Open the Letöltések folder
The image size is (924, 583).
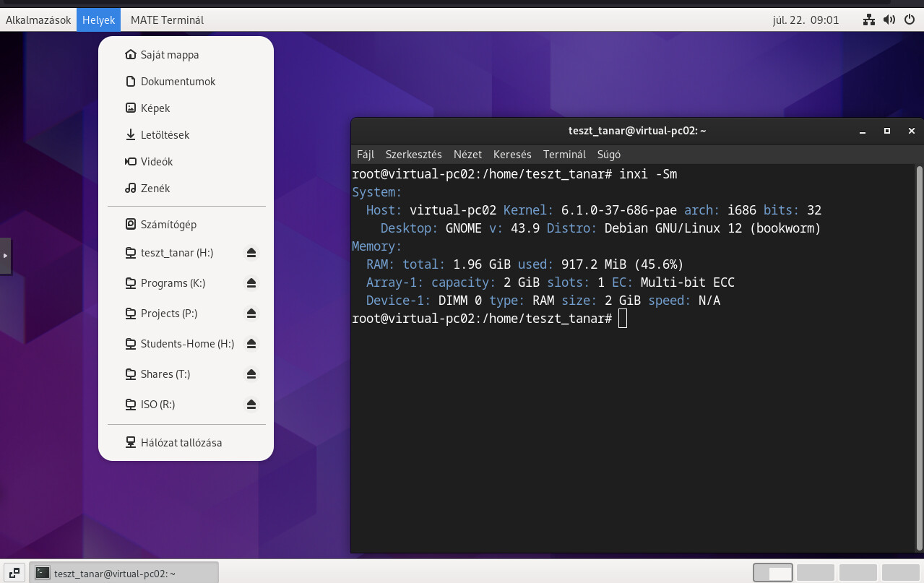(165, 135)
